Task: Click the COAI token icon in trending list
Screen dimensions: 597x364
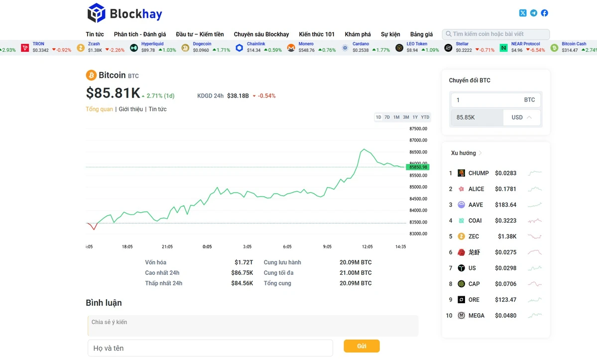Action: (461, 221)
